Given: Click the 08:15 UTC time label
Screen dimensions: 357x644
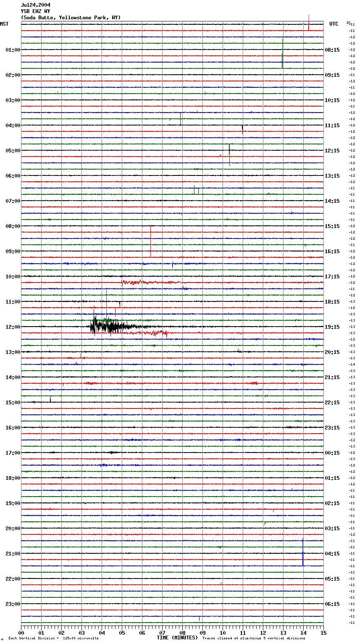Looking at the screenshot, I should pyautogui.click(x=332, y=50).
